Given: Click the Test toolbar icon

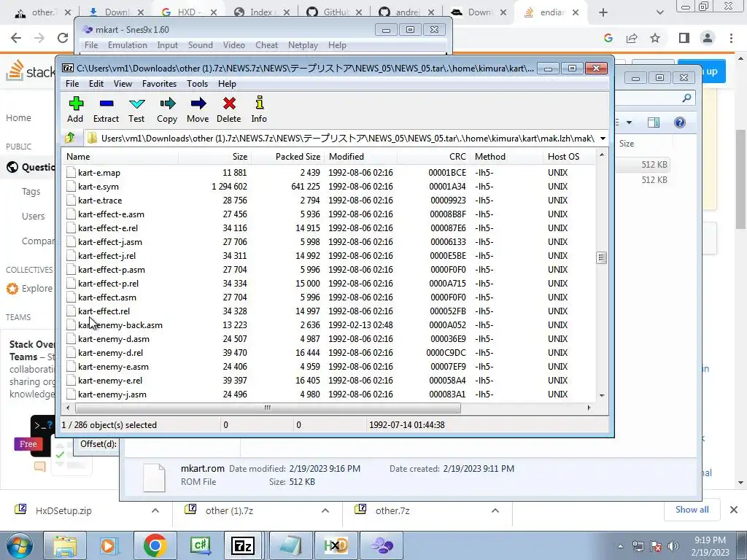Looking at the screenshot, I should click(136, 109).
